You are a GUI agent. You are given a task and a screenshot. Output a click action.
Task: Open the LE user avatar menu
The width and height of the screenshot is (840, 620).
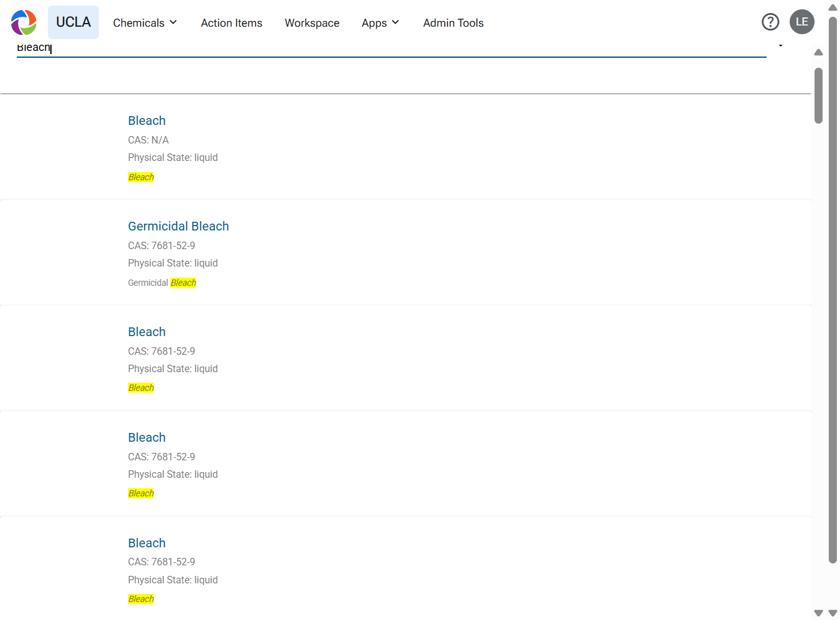click(x=802, y=22)
